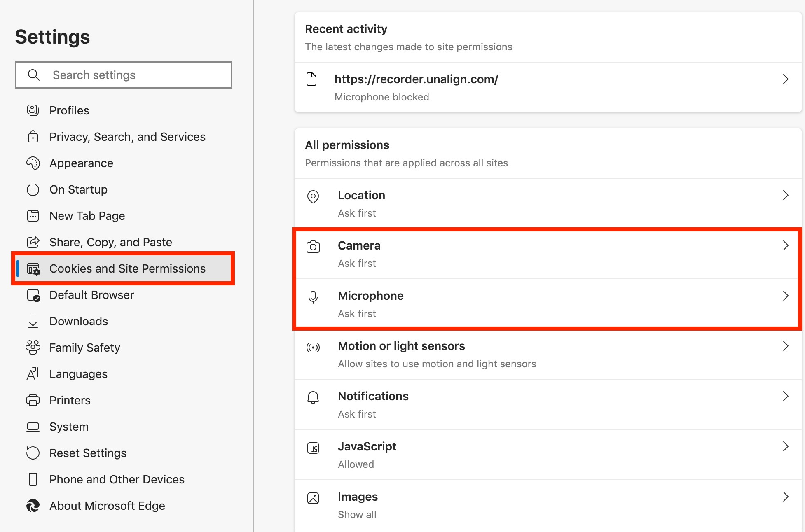Click the Printers icon
Screen dimensions: 805x532
click(33, 400)
